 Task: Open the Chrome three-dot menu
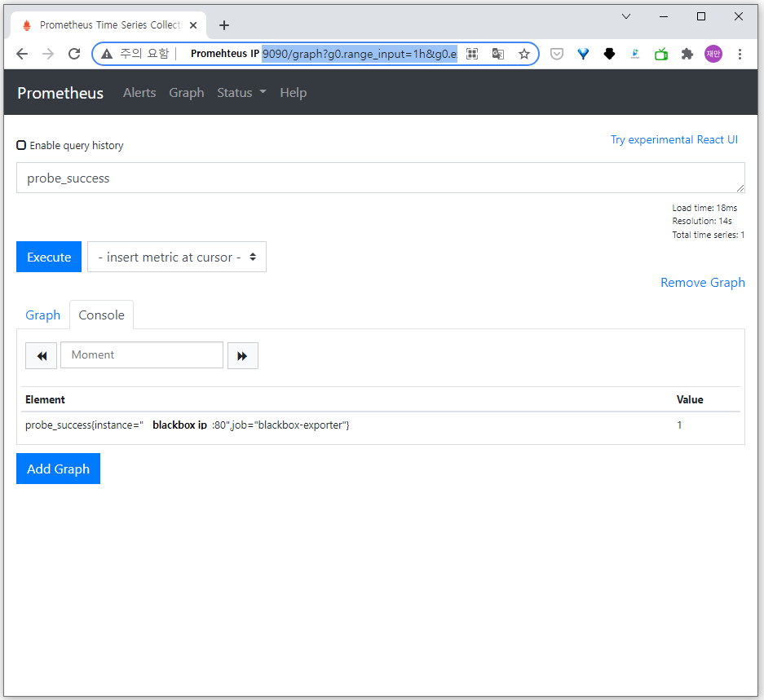click(x=740, y=54)
